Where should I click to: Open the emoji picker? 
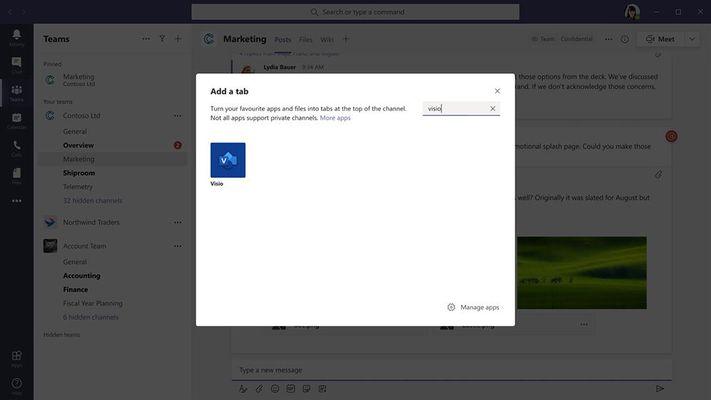coord(275,389)
